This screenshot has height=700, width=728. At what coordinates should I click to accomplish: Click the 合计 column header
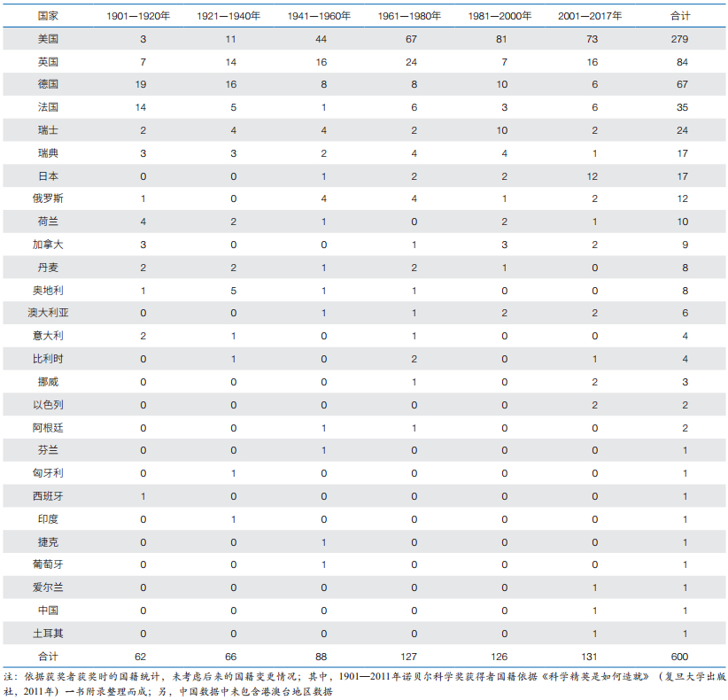(680, 16)
